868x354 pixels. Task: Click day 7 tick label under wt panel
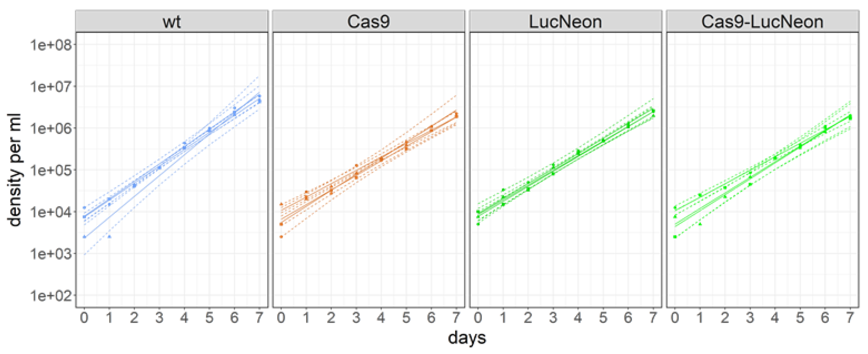(259, 317)
